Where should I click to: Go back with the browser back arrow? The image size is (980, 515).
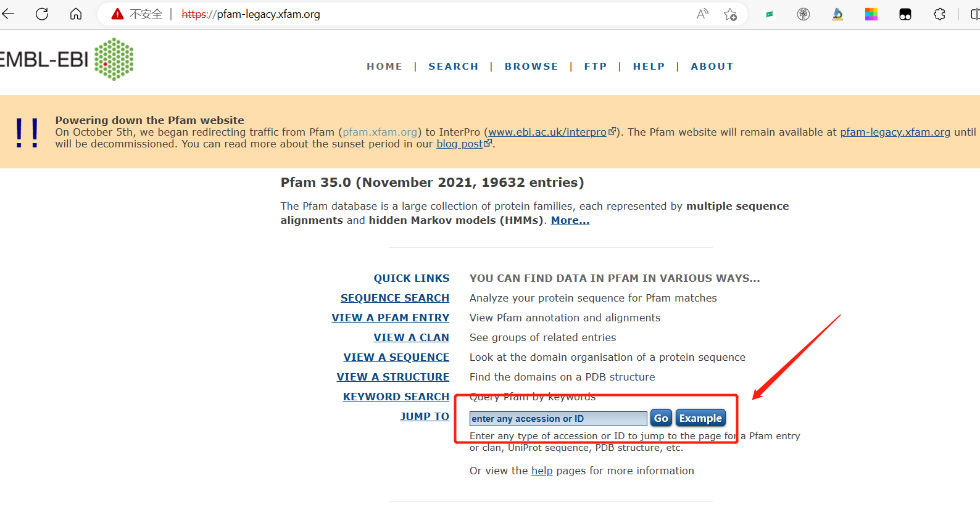[x=7, y=14]
